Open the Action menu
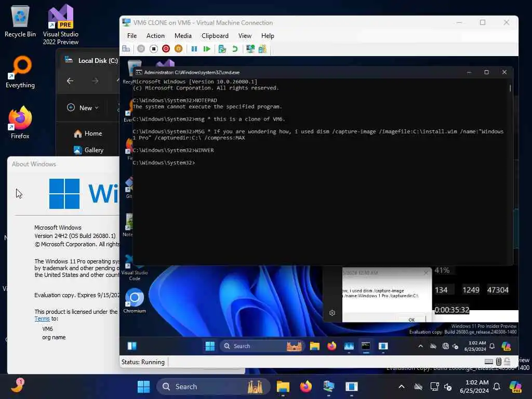The image size is (532, 399). 155,36
